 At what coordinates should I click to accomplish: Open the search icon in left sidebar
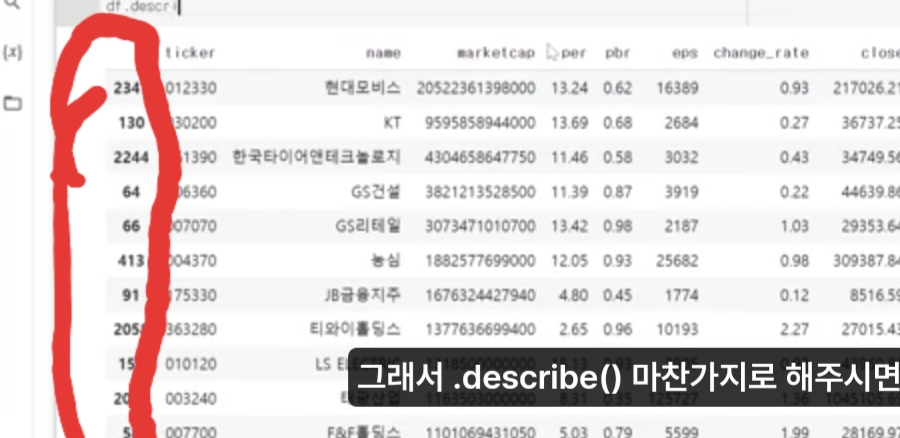click(12, 5)
